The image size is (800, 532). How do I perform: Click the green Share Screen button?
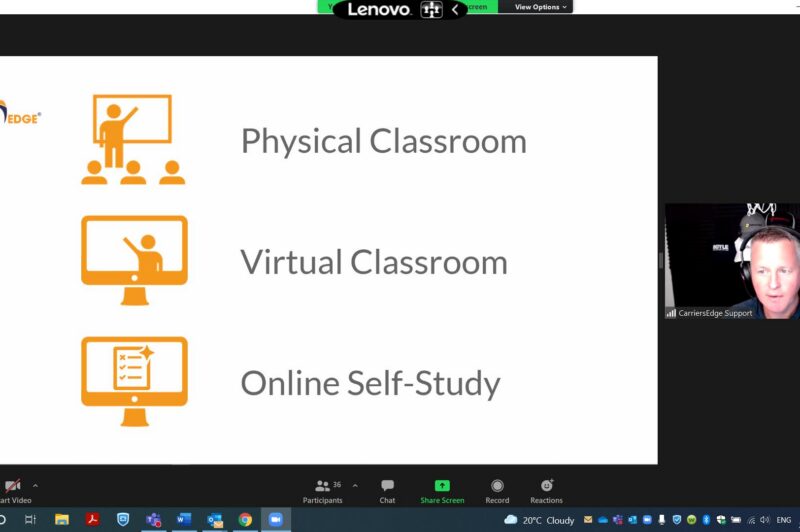point(442,490)
